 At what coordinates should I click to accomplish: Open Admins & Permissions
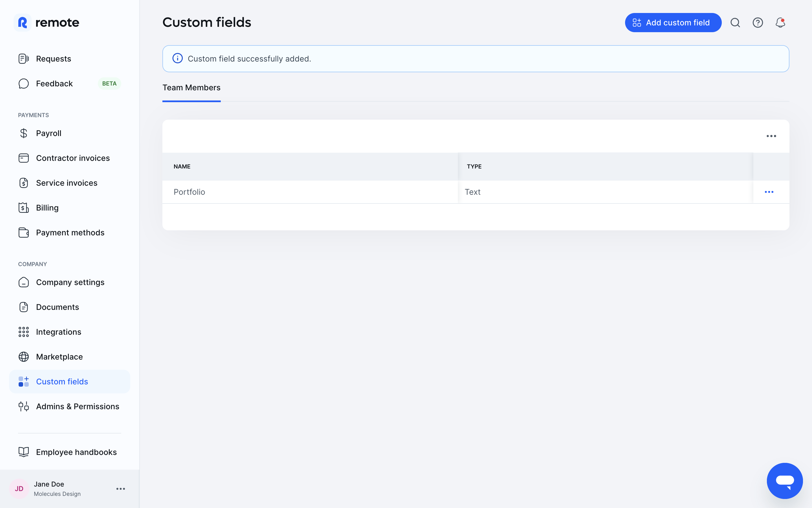[69, 407]
